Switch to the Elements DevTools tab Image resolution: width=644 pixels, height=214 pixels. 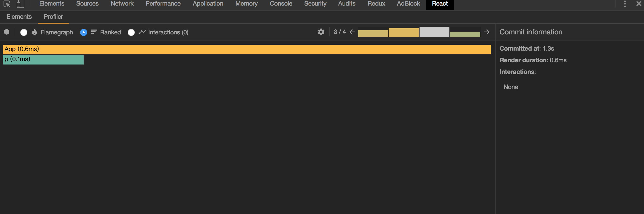coord(52,4)
